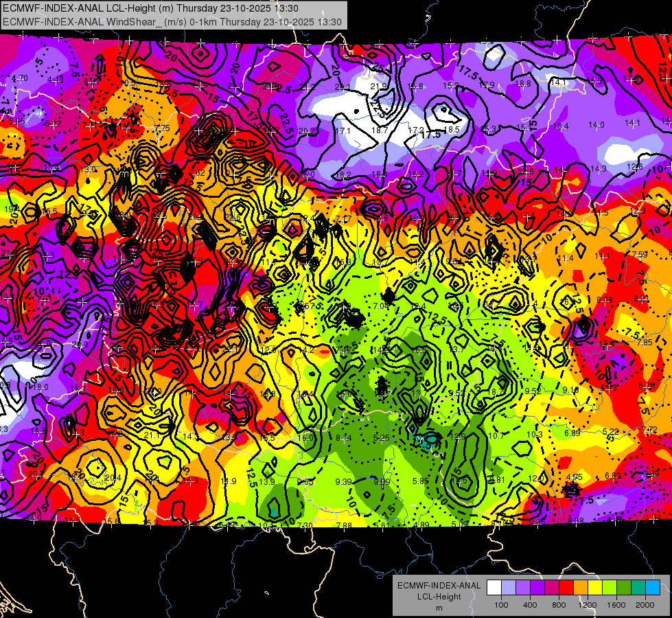Pick the vivid violet legend swatch right of 400
Screen dimensions: 672x618
coord(538,588)
